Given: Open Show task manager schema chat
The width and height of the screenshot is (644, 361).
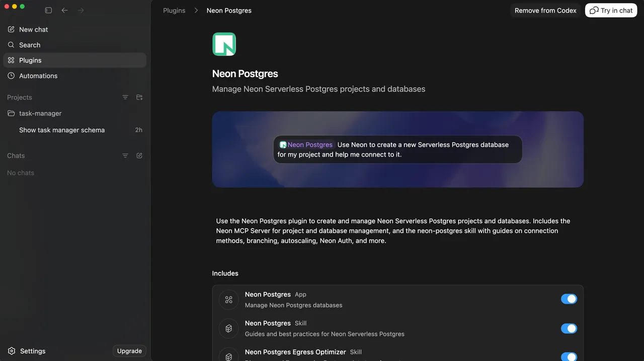Looking at the screenshot, I should pos(74,130).
